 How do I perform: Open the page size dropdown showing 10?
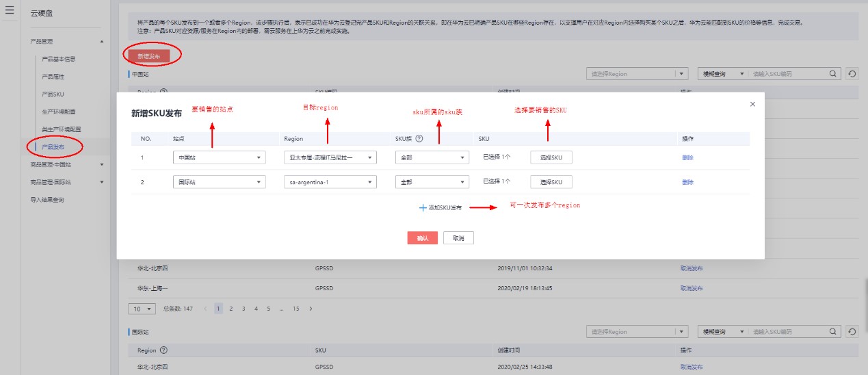(142, 309)
